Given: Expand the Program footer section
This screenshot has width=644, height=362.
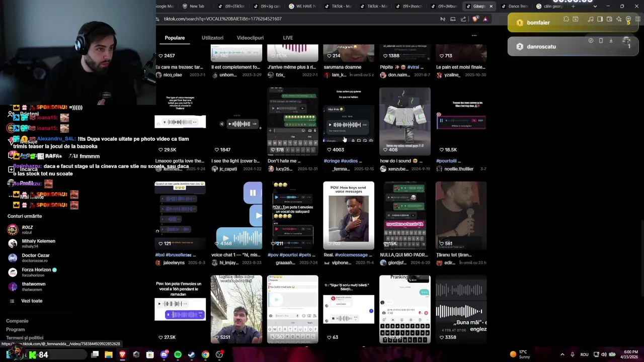Looking at the screenshot, I should [15, 329].
